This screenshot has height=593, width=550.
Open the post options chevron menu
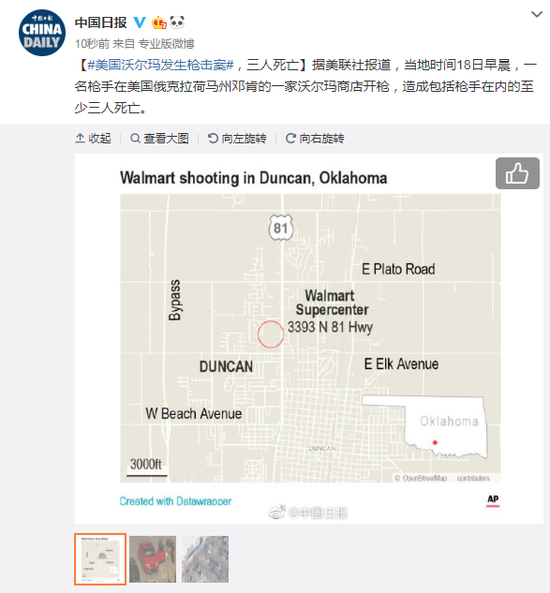pos(537,14)
